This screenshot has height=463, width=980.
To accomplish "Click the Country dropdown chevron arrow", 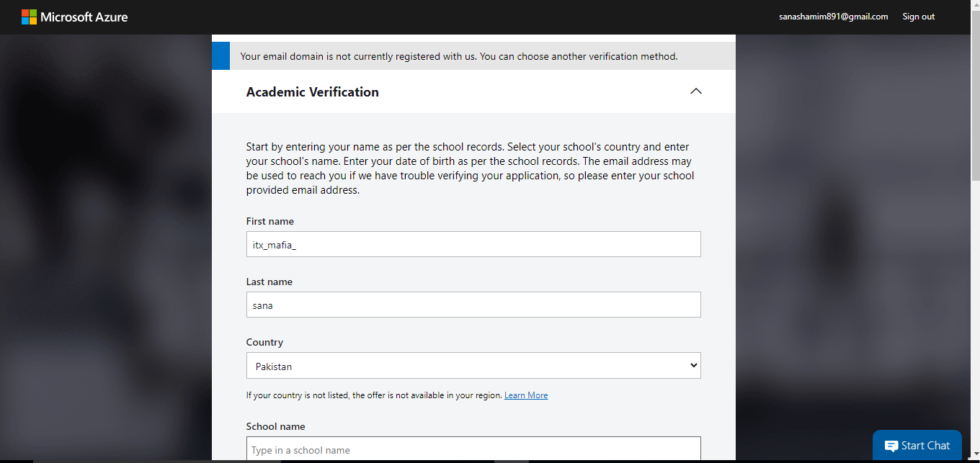I will point(694,365).
